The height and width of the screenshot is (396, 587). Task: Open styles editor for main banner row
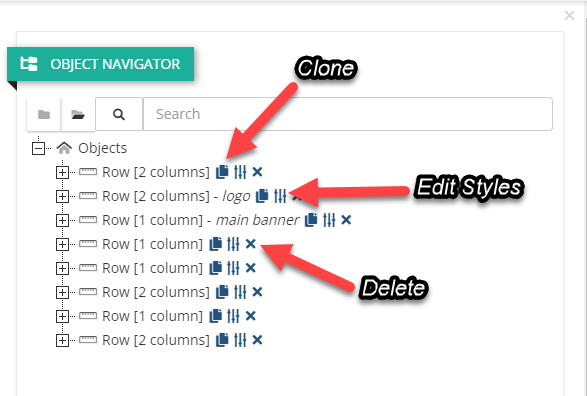pos(329,220)
